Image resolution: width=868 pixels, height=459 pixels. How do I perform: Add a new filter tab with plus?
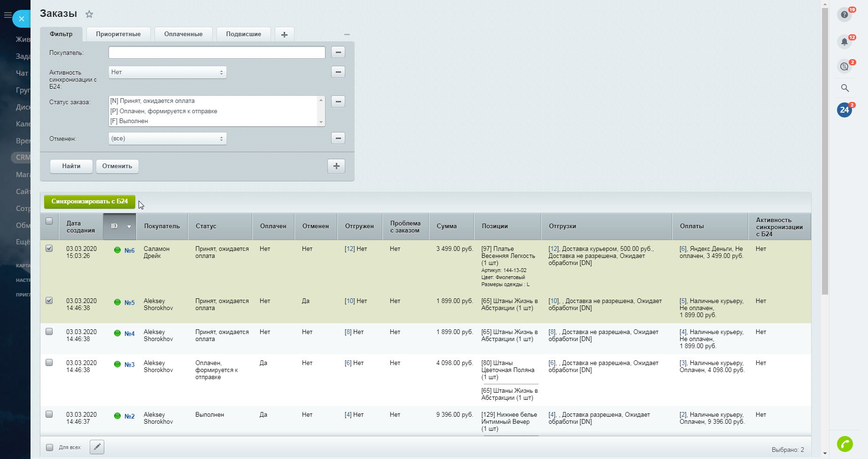[x=284, y=34]
